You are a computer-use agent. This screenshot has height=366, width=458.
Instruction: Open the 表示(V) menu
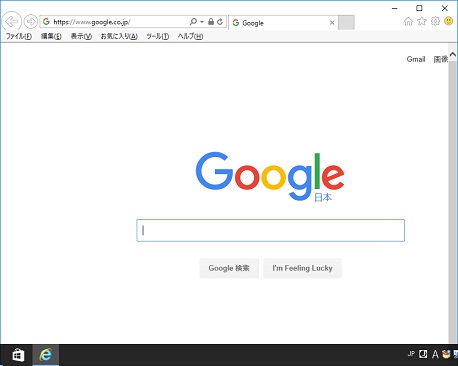click(81, 36)
